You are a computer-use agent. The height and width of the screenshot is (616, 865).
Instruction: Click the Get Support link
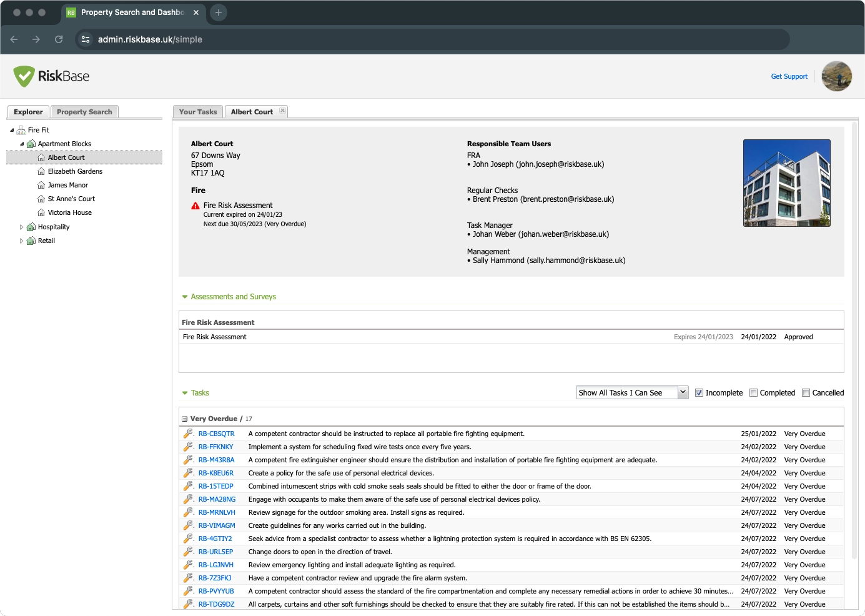(789, 76)
